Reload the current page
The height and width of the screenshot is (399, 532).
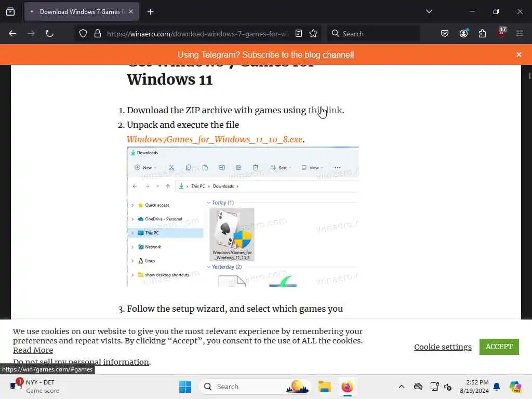(x=49, y=34)
